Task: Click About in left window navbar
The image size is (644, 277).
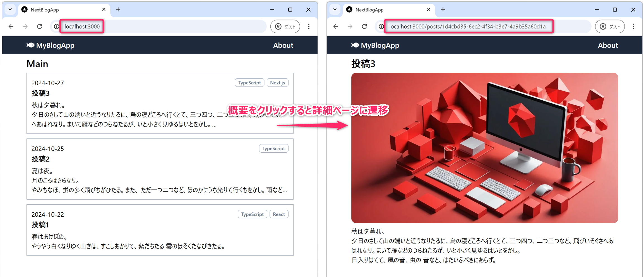Action: tap(283, 45)
